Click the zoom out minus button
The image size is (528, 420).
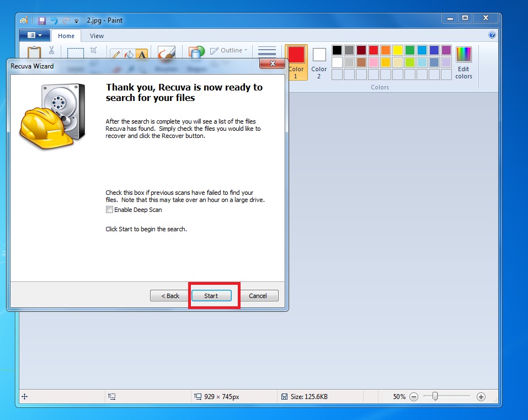pos(414,397)
